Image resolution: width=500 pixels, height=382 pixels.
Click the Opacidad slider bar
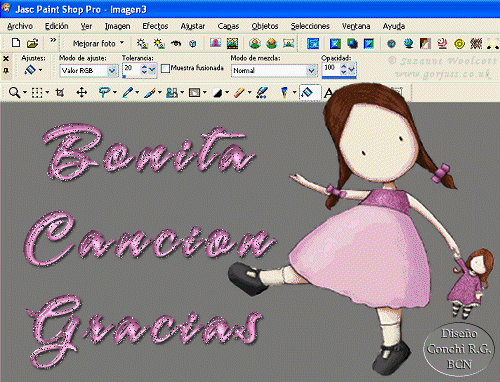coord(339,77)
